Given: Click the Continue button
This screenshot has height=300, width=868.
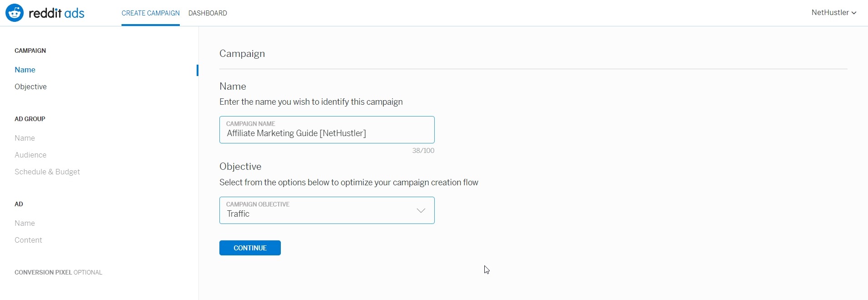Looking at the screenshot, I should pos(250,248).
